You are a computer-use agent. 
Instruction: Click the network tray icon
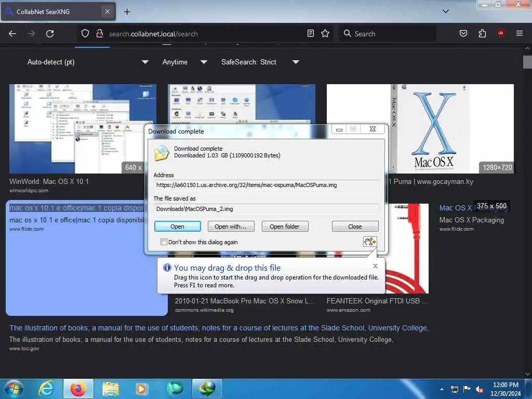pyautogui.click(x=454, y=389)
